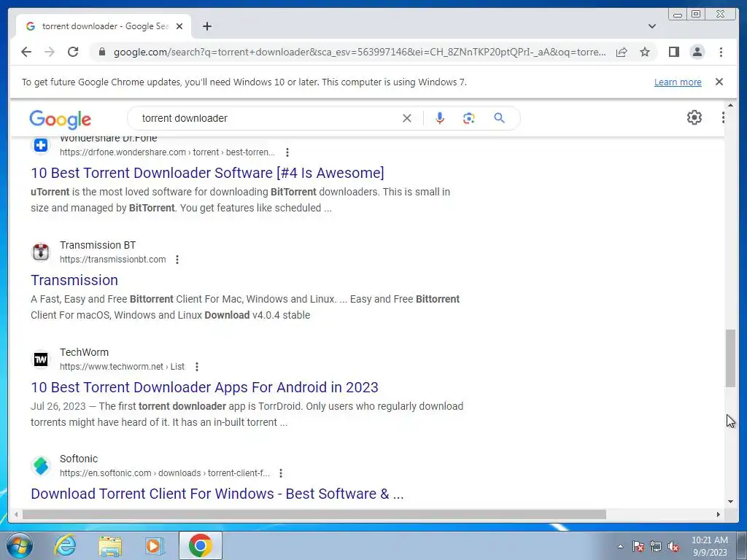
Task: Bookmark this page with the star icon
Action: point(645,52)
